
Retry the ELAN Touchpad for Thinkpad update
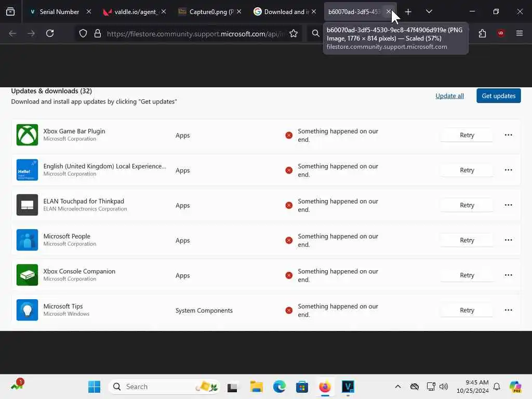467,205
